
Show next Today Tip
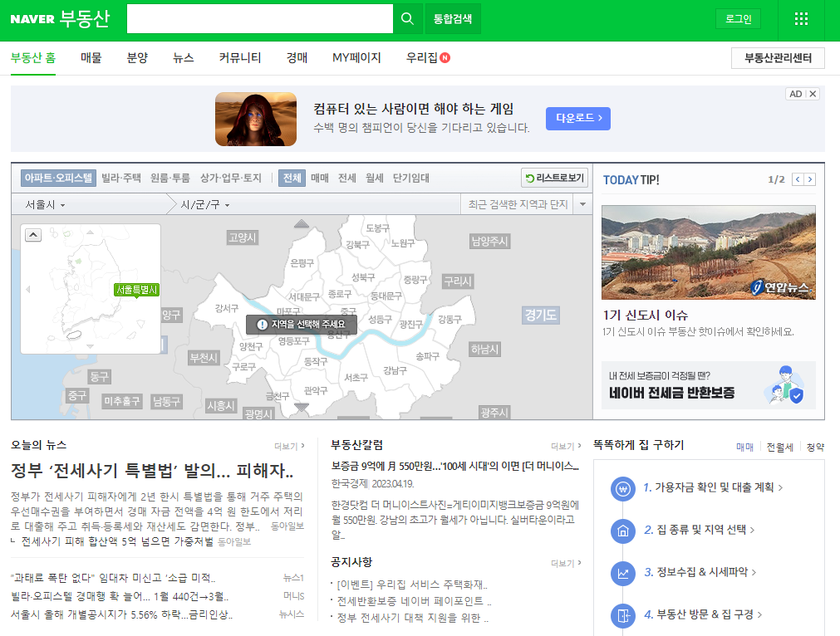click(x=810, y=179)
